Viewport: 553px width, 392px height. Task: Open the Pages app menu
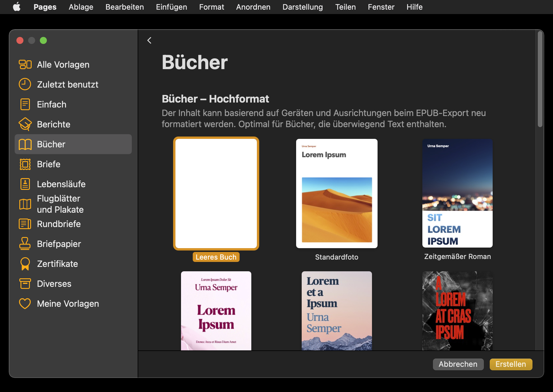[x=45, y=7]
